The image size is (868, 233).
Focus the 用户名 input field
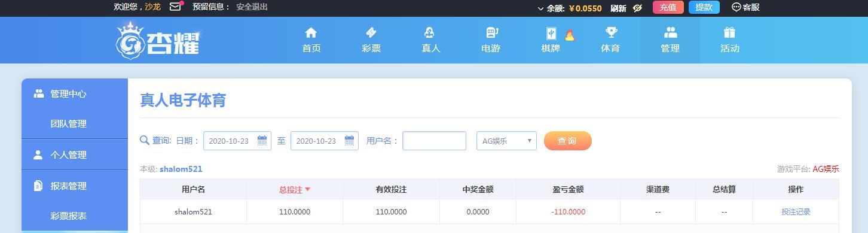434,141
